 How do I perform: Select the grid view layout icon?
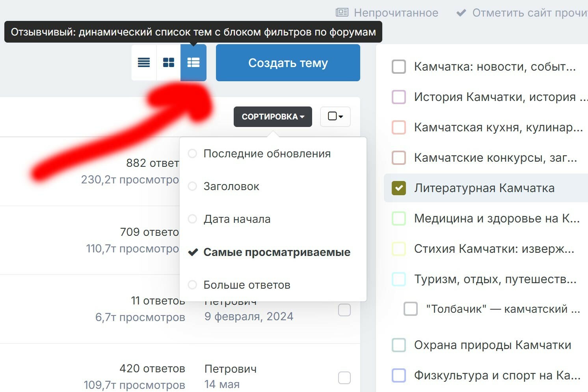pyautogui.click(x=169, y=63)
